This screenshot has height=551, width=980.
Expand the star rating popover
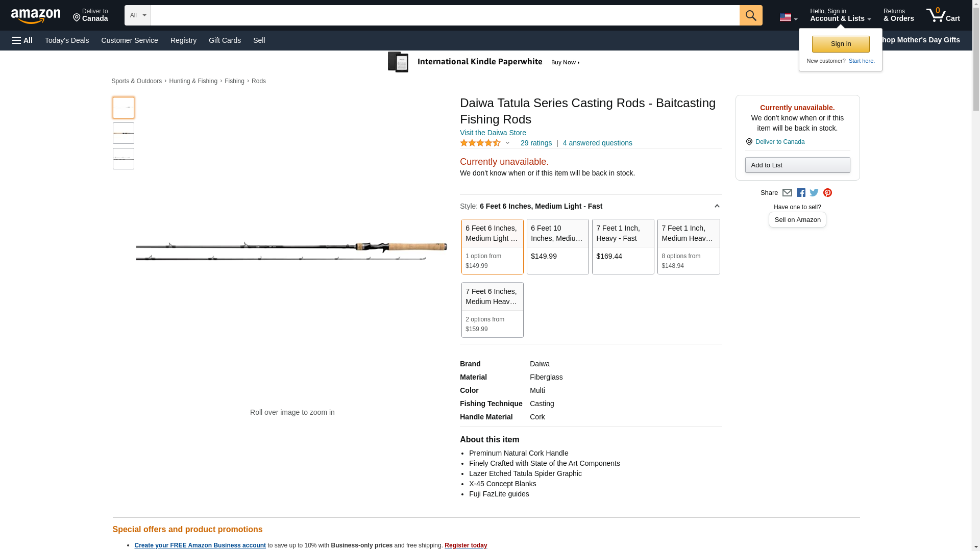pos(507,143)
